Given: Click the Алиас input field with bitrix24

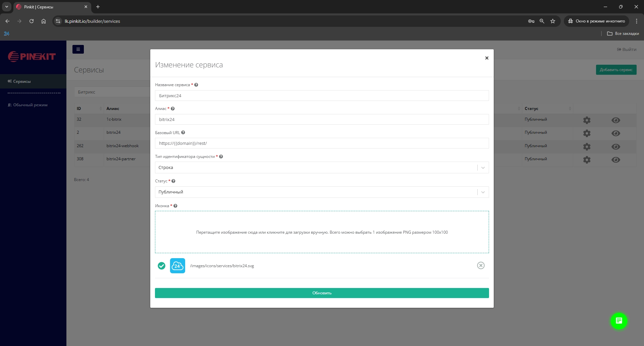Looking at the screenshot, I should (x=321, y=120).
